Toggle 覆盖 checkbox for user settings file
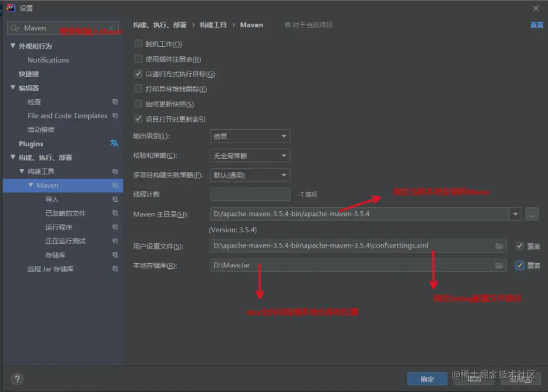This screenshot has height=392, width=548. pyautogui.click(x=520, y=246)
